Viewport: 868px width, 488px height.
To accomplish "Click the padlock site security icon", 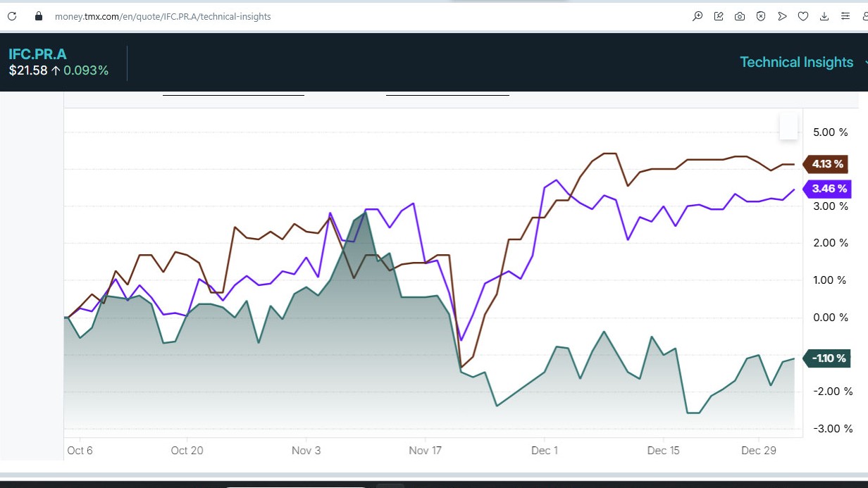I will [39, 16].
